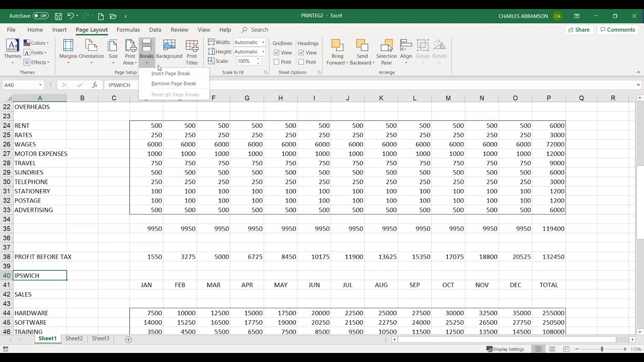Switch to Page Layout view

(x=552, y=349)
